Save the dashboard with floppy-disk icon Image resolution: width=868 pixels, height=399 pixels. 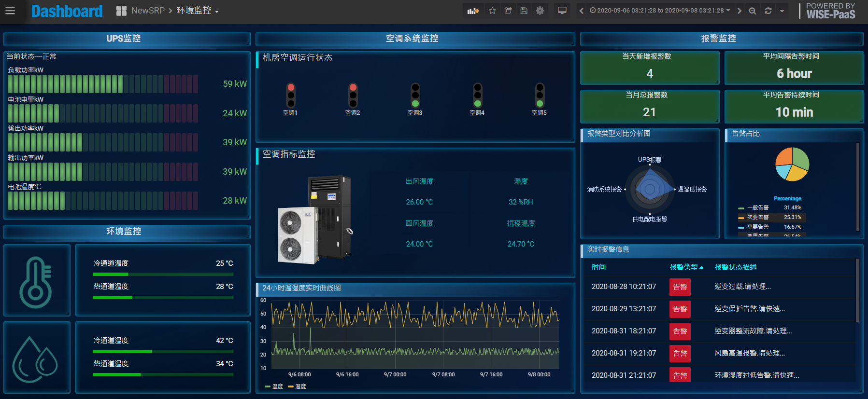524,11
